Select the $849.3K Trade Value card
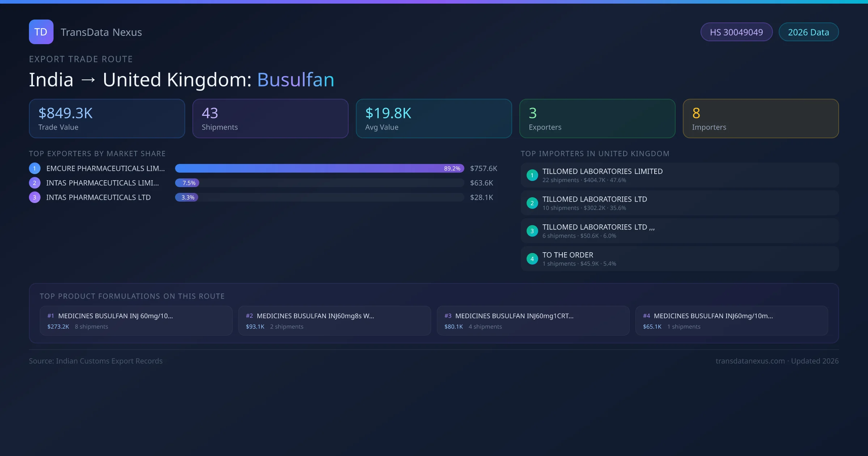This screenshot has width=868, height=456. 107,118
